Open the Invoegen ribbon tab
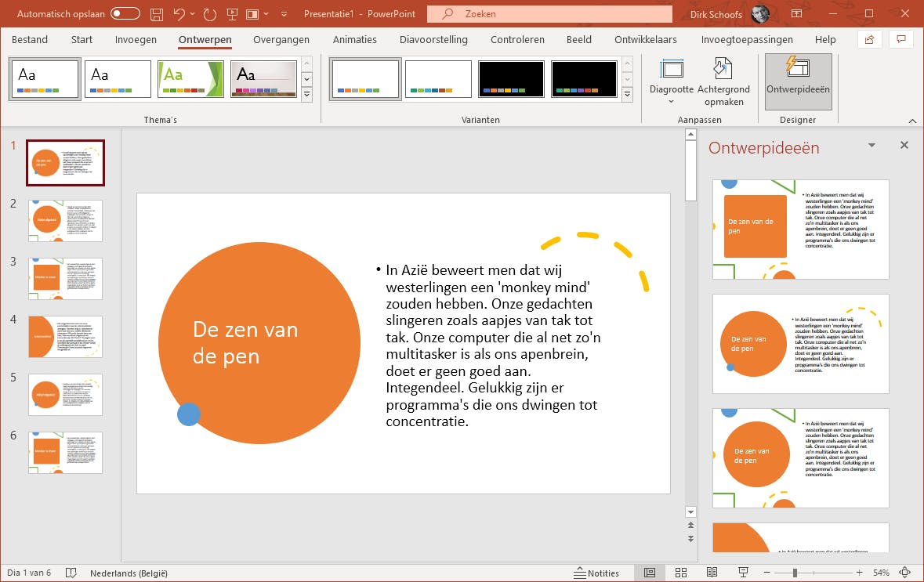Image resolution: width=924 pixels, height=582 pixels. 136,39
